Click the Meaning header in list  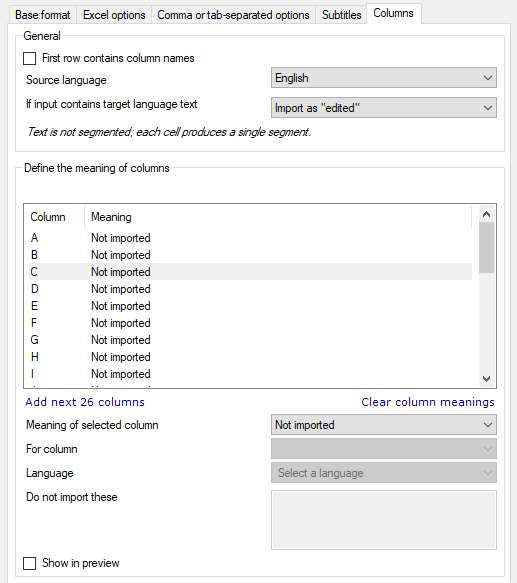[x=278, y=217]
